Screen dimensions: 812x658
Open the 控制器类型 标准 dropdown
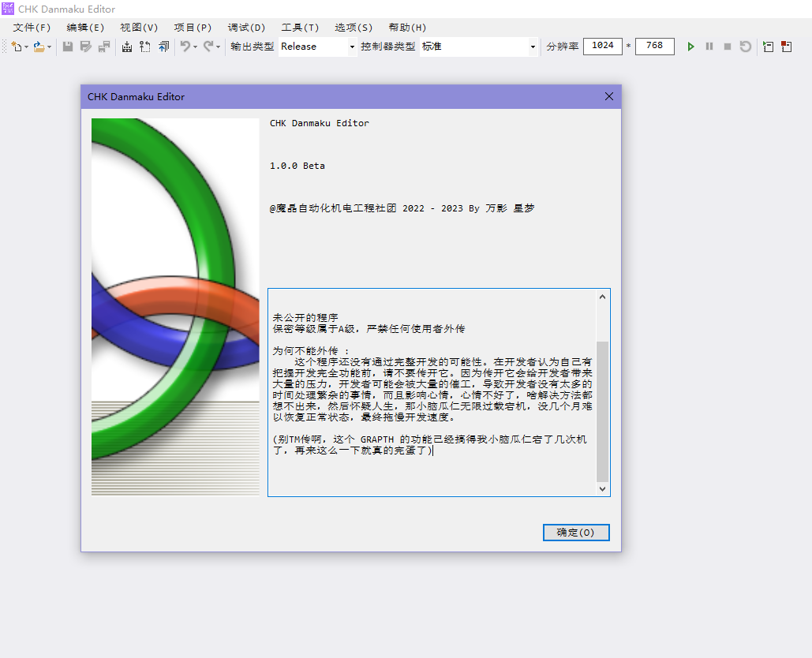click(533, 47)
